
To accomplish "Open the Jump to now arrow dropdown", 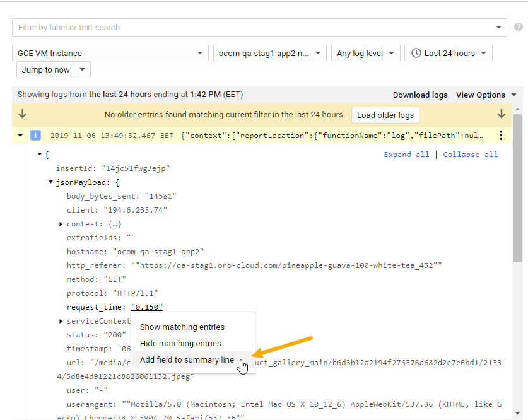I will coord(84,69).
